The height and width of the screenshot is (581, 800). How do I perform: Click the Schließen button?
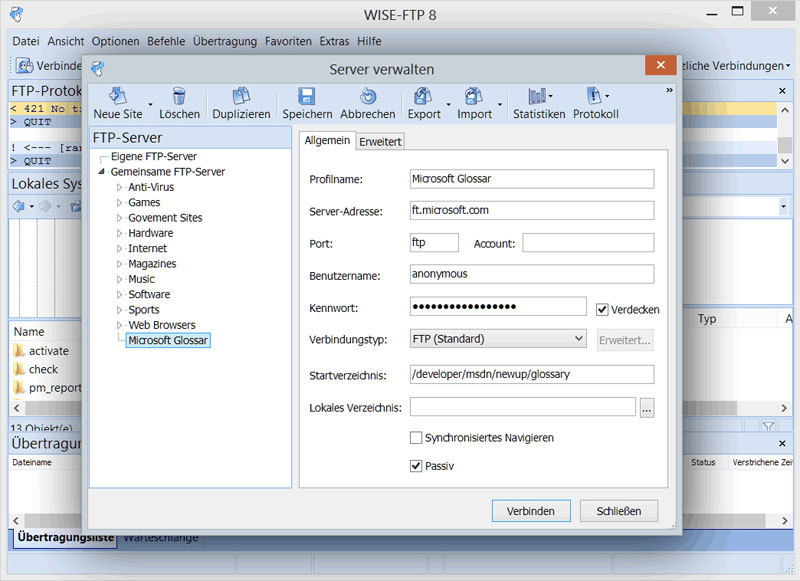tap(619, 511)
